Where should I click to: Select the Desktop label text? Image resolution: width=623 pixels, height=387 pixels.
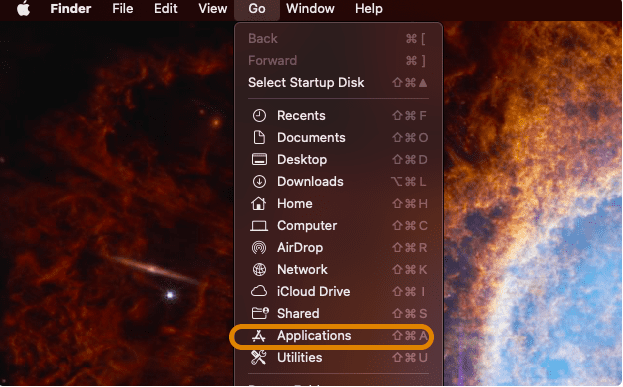coord(302,160)
